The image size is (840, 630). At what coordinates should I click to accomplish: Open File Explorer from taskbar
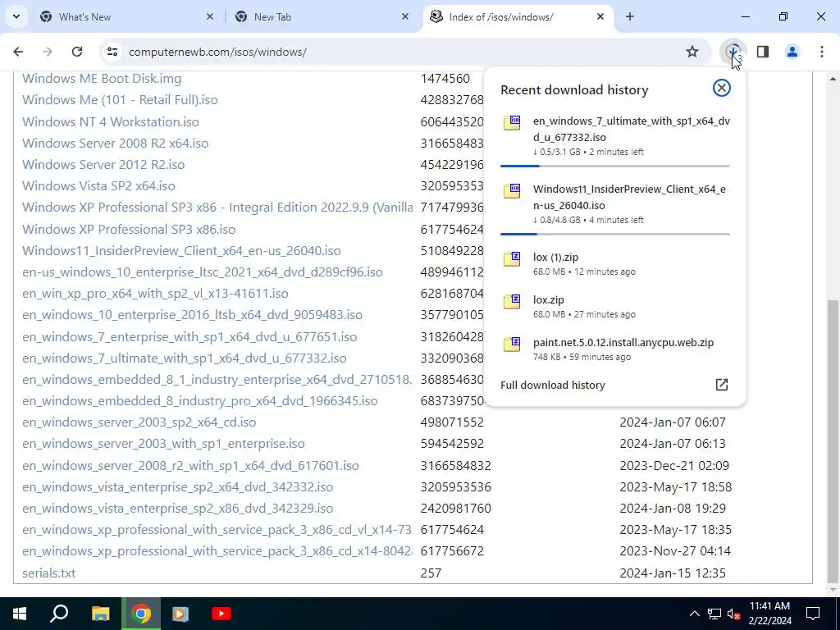(x=100, y=614)
